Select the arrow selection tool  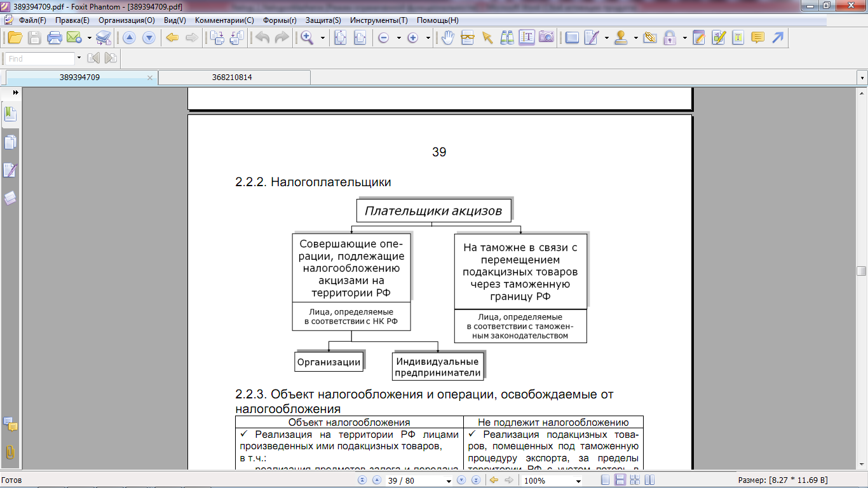tap(487, 37)
